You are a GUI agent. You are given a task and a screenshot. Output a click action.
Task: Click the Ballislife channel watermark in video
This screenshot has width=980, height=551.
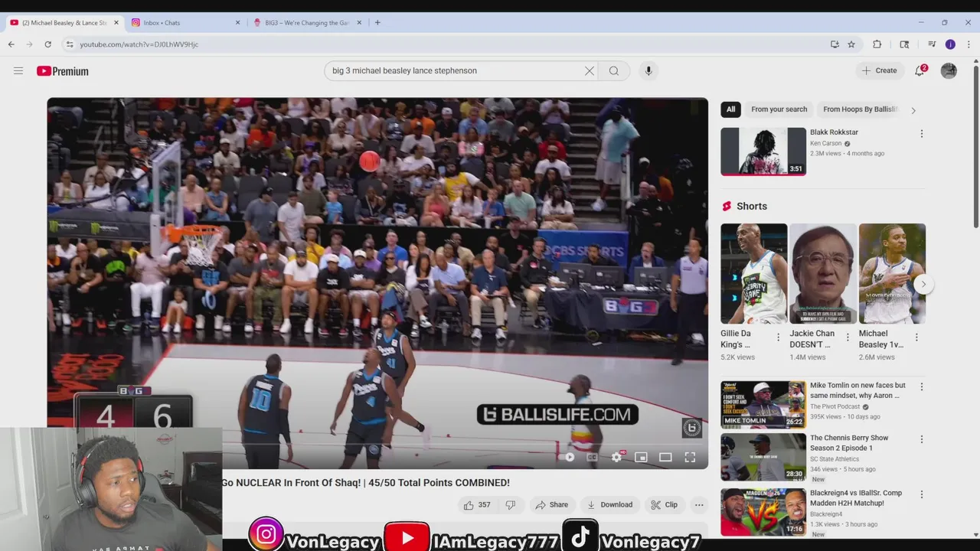691,428
